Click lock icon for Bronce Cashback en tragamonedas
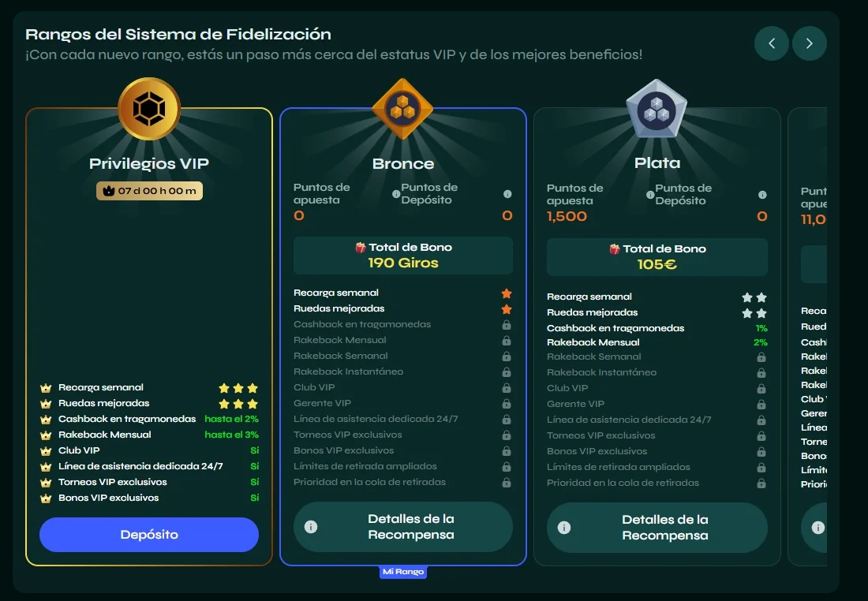 pyautogui.click(x=507, y=325)
